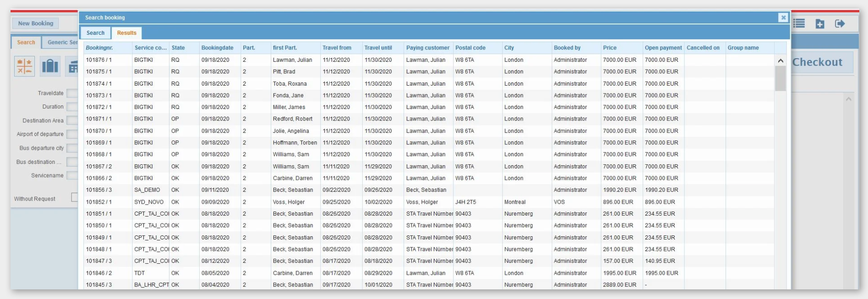
Task: Click paying customer Voss, Holger
Action: click(x=422, y=202)
